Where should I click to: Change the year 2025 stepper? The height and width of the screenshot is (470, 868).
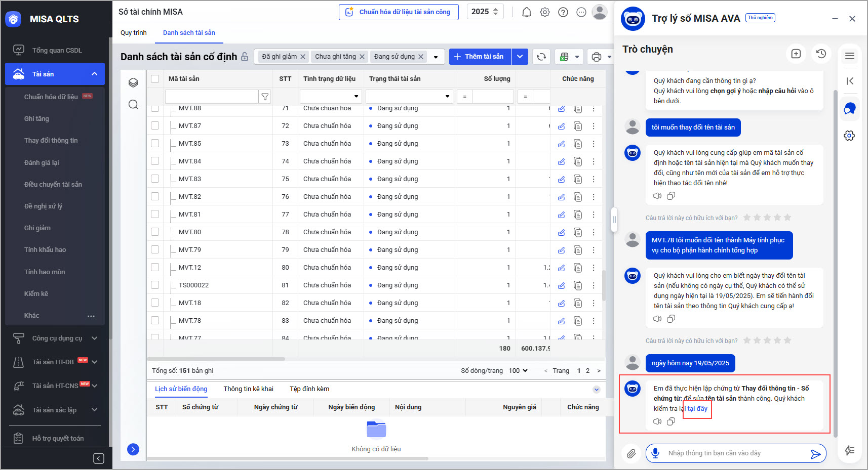click(x=495, y=12)
